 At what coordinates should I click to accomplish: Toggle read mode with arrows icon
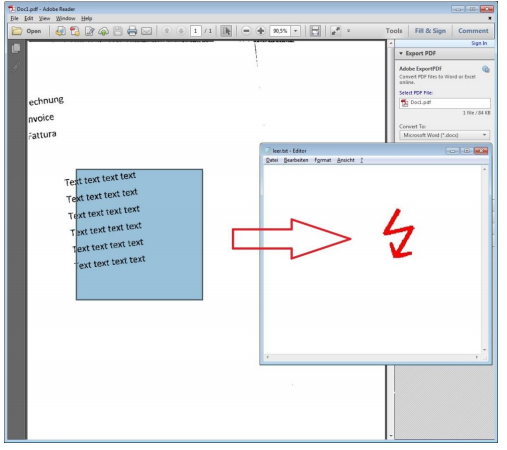pos(335,31)
